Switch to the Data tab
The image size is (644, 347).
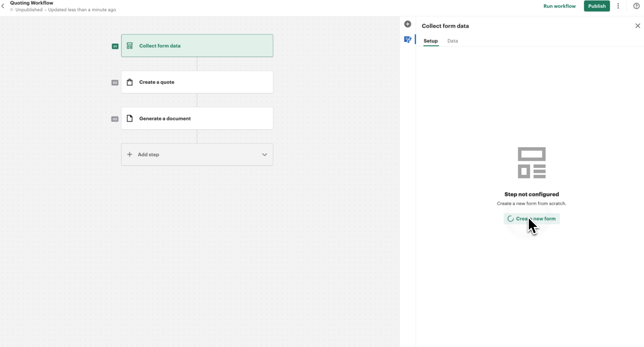pyautogui.click(x=452, y=41)
